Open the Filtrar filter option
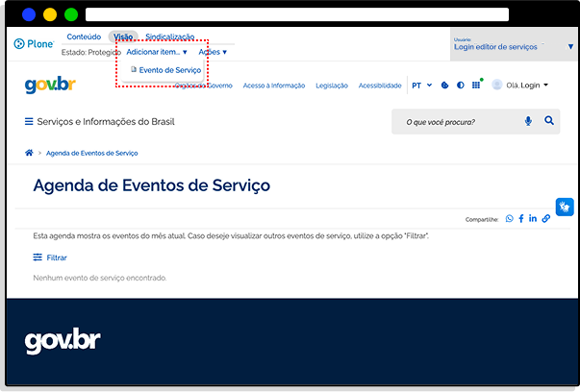The width and height of the screenshot is (580, 392). [50, 257]
